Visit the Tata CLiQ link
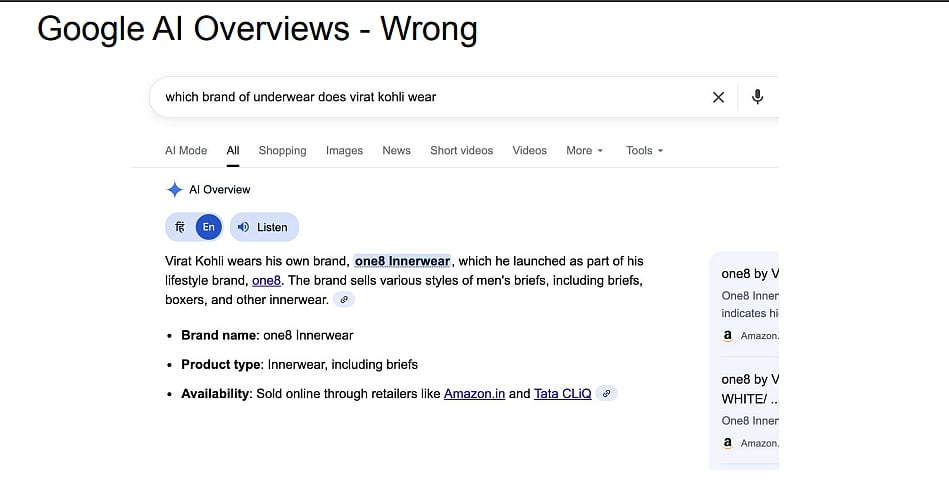Image resolution: width=949 pixels, height=487 pixels. (x=562, y=394)
